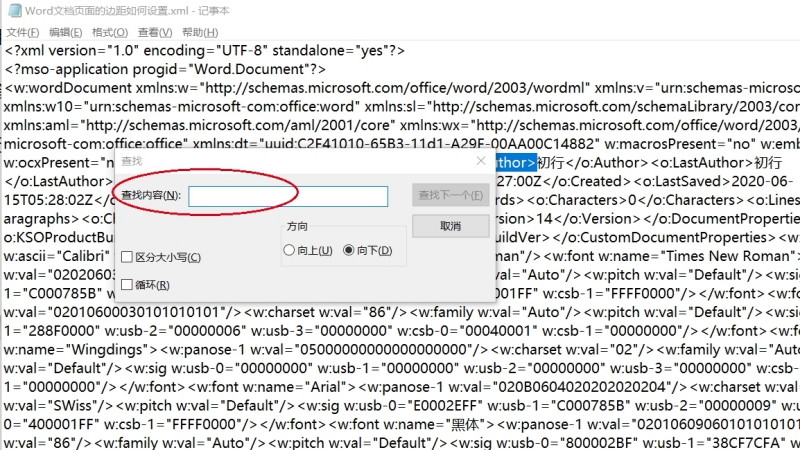Enable the 循环(R) checkbox

[127, 285]
